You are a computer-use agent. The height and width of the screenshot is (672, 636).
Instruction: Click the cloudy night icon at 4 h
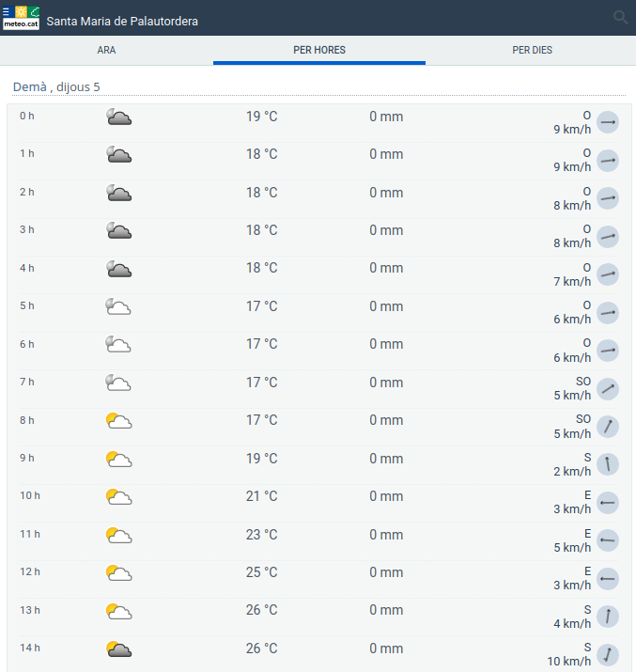point(118,269)
